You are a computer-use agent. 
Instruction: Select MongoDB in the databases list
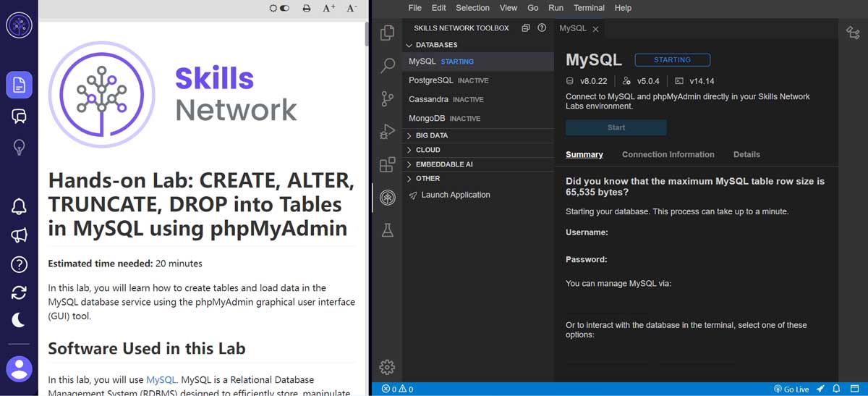(479, 118)
